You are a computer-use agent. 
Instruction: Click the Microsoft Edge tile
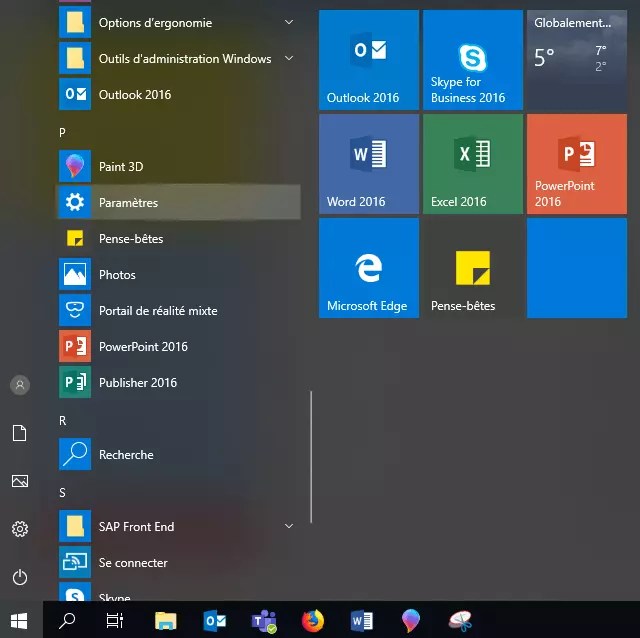(369, 268)
